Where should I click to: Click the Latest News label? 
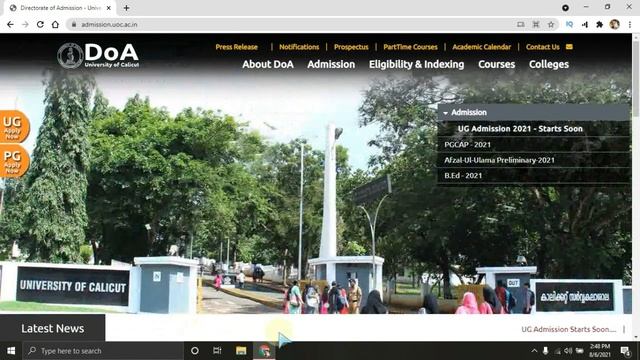[53, 328]
